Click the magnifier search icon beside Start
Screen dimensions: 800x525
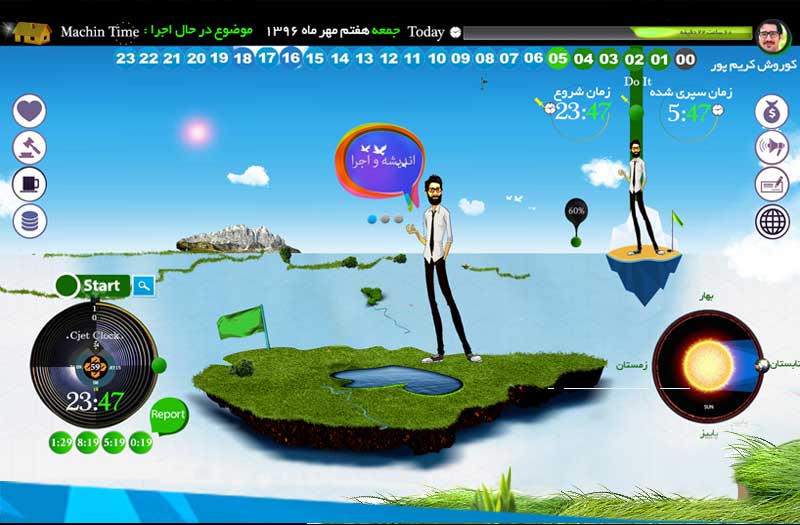coord(145,286)
